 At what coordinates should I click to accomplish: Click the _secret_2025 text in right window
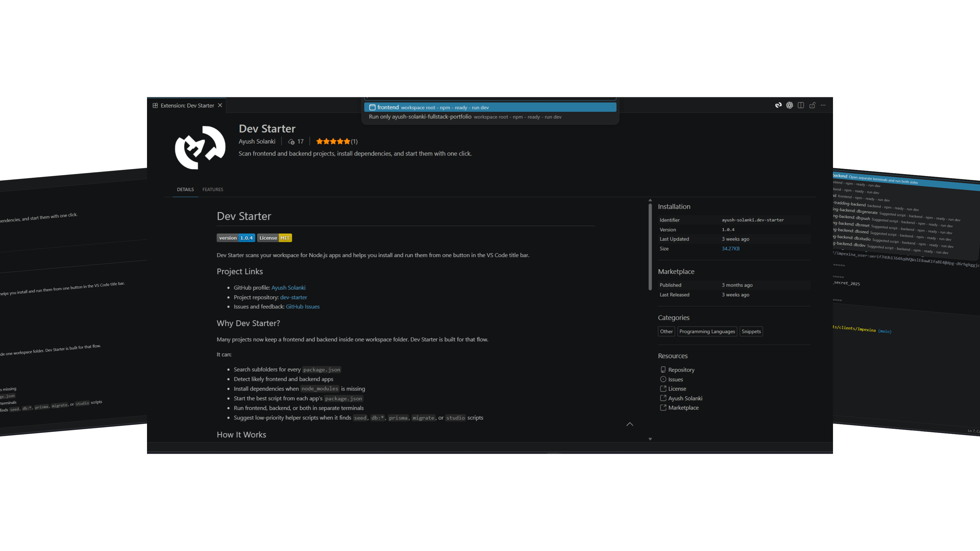(x=846, y=283)
